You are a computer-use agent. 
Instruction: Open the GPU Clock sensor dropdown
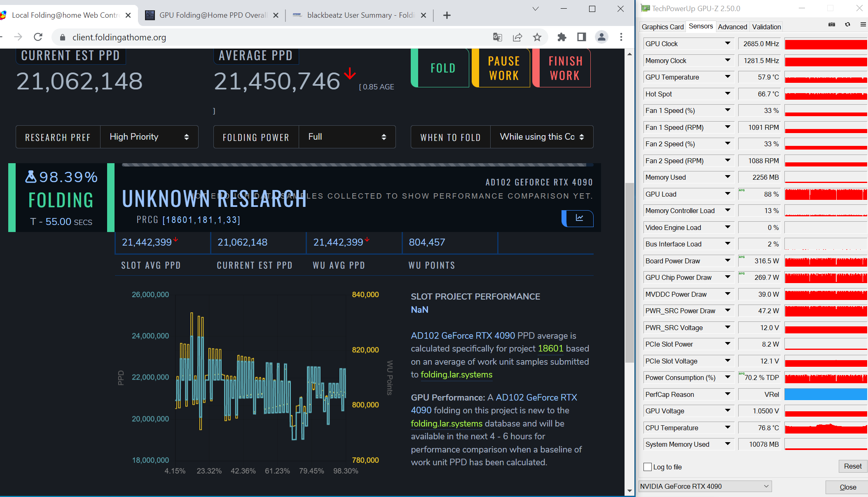tap(728, 43)
